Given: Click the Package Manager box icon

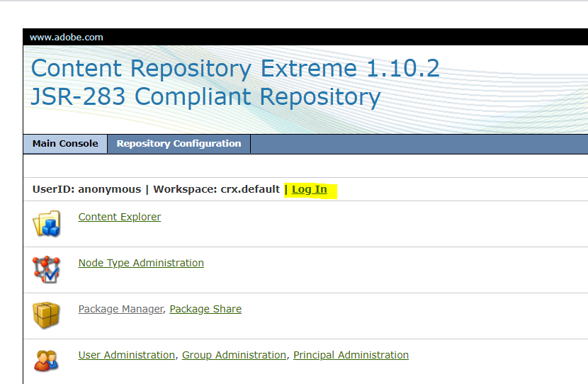Looking at the screenshot, I should (47, 315).
